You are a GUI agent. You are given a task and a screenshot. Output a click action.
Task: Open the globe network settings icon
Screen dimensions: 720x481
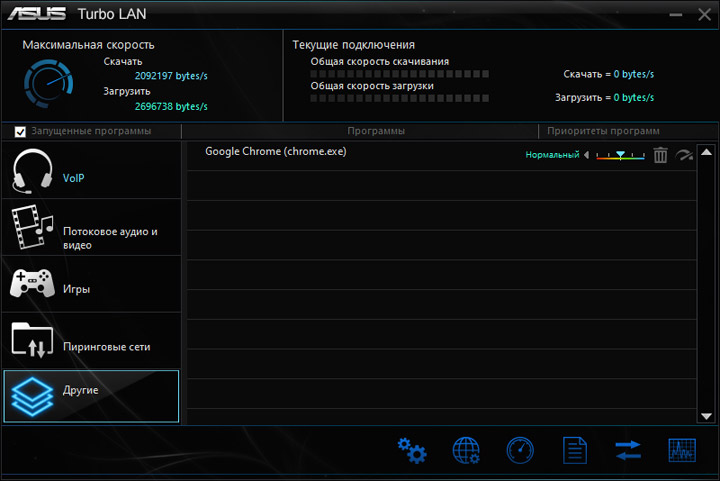(466, 450)
